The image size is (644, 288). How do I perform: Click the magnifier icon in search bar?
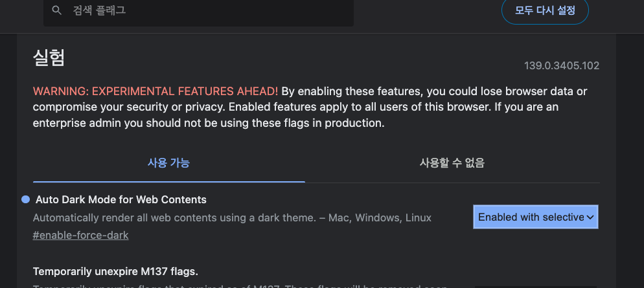[57, 10]
